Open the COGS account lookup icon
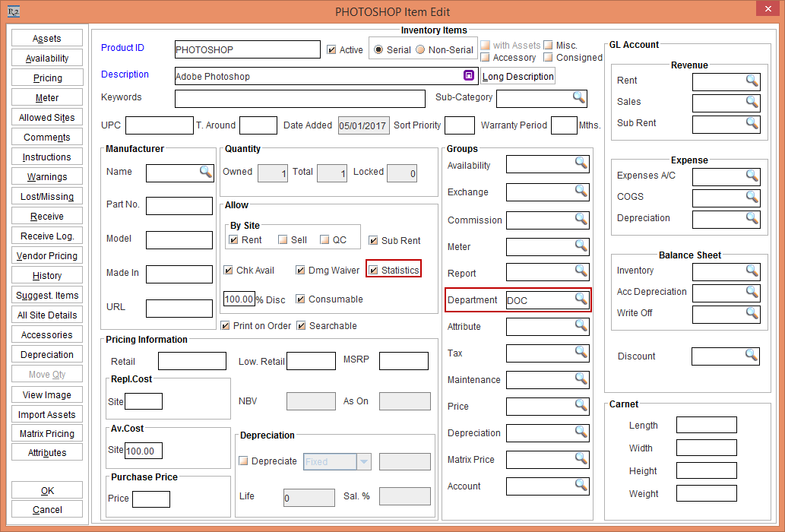This screenshot has height=532, width=785. 752,197
